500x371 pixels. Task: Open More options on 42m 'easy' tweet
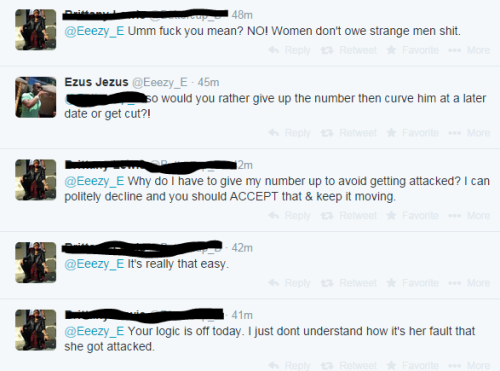click(469, 283)
